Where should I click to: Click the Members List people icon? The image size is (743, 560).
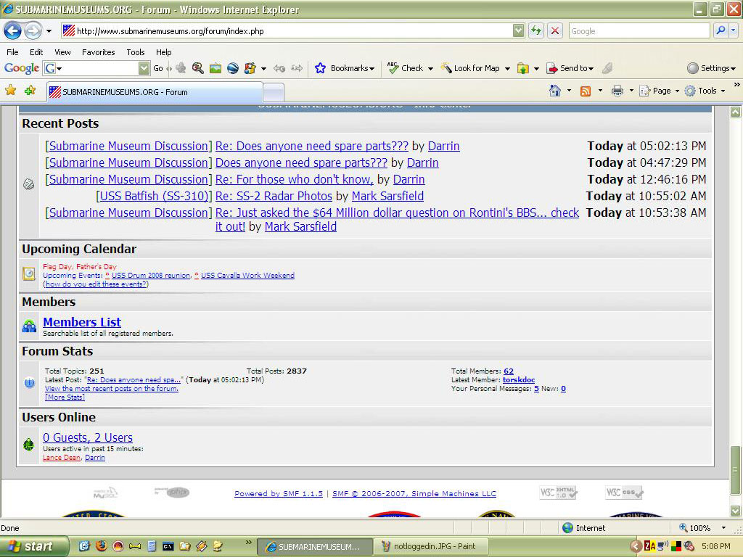pos(29,326)
